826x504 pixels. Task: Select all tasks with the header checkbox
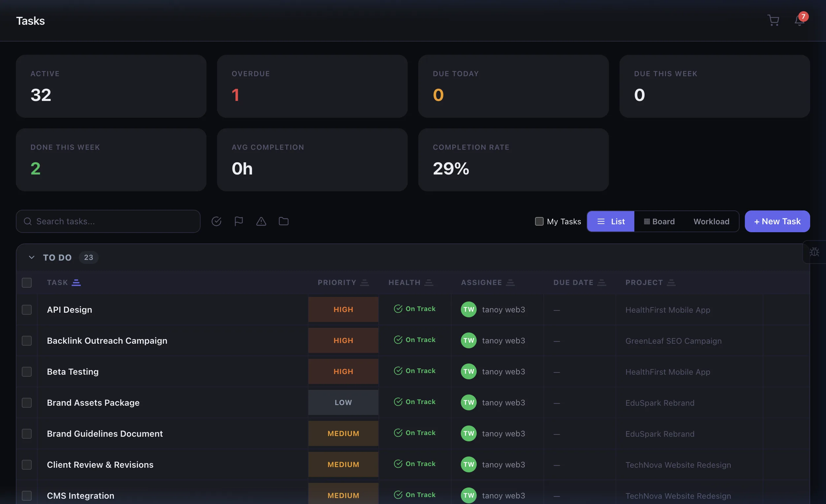tap(26, 282)
